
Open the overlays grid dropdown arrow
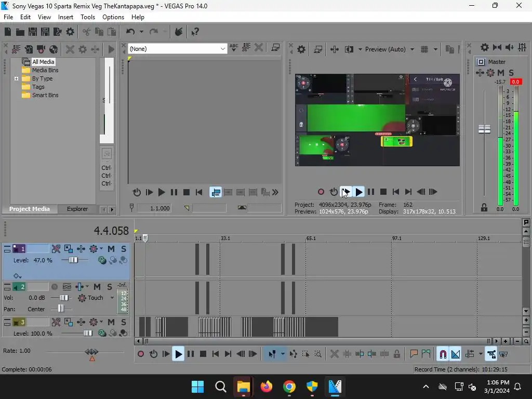435,49
